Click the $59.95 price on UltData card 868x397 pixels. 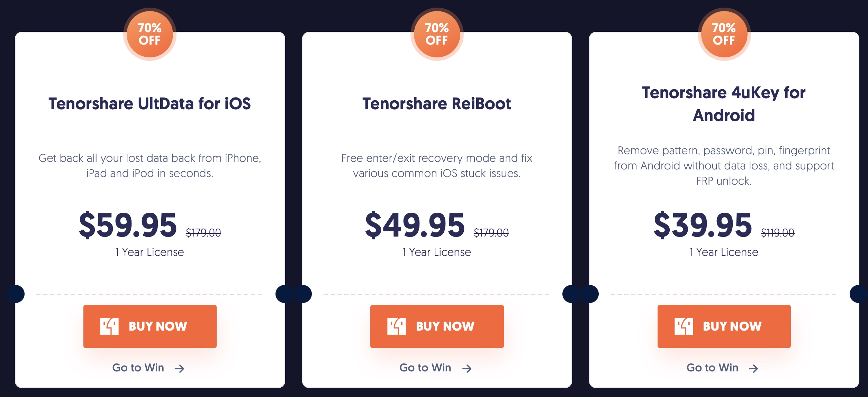pyautogui.click(x=128, y=225)
